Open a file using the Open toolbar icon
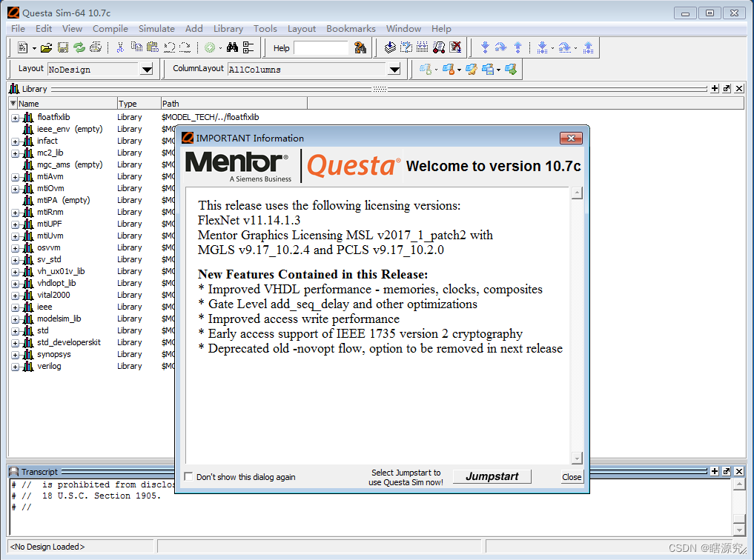 pos(44,47)
